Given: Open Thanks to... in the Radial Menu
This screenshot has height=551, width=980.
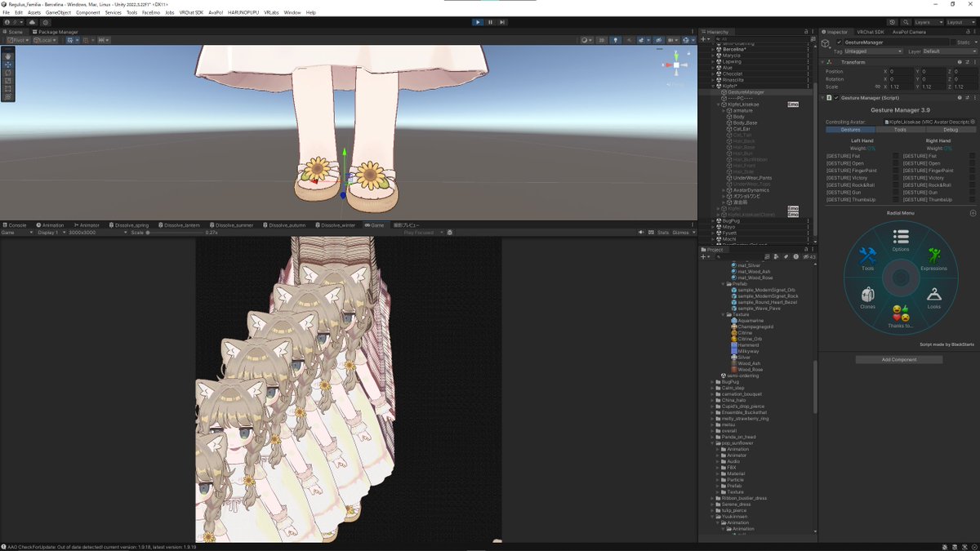Looking at the screenshot, I should click(901, 317).
